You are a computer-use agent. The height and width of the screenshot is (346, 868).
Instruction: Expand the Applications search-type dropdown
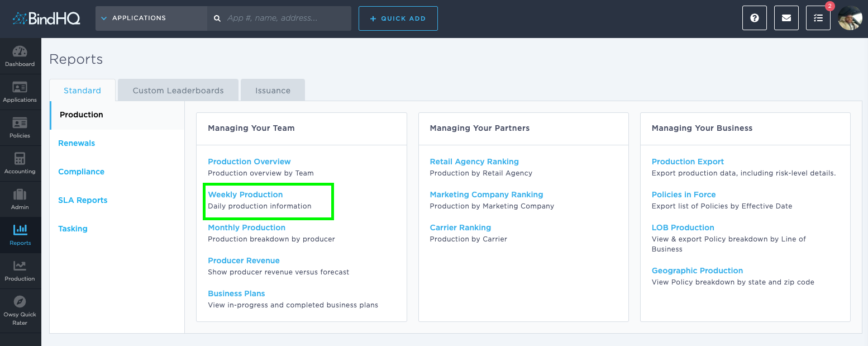click(151, 18)
